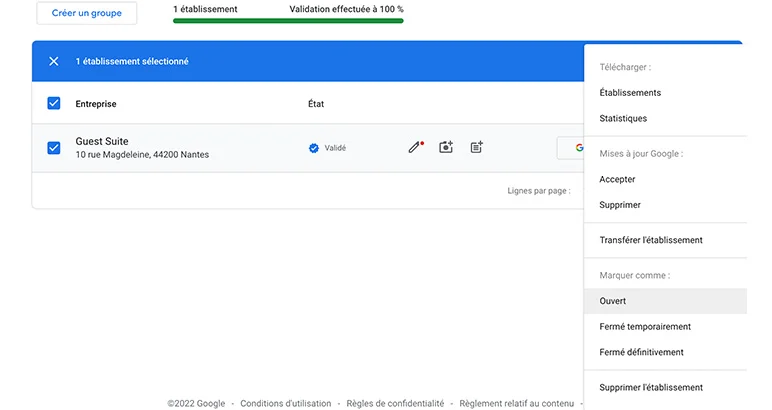Click the pencil edit icon for Guest Suite
Image resolution: width=772 pixels, height=410 pixels.
click(415, 147)
